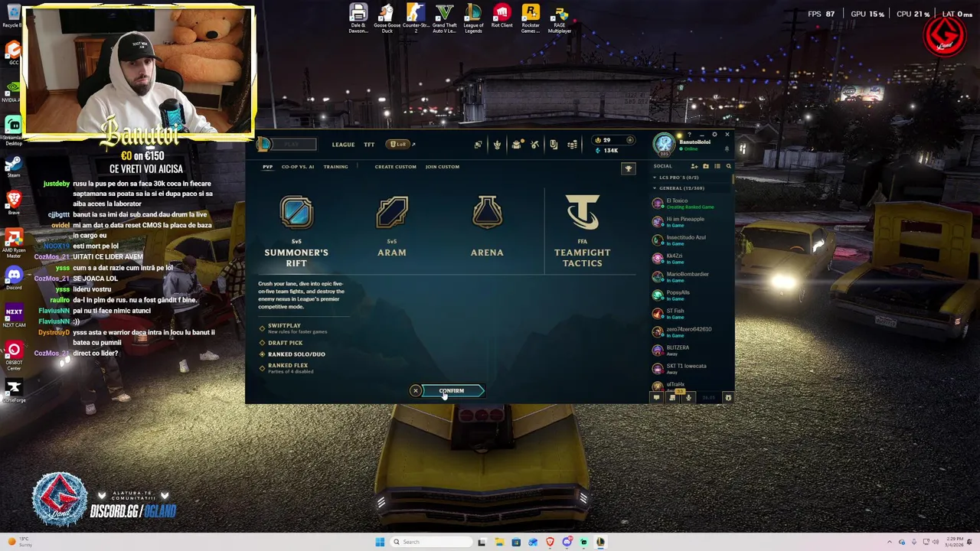980x551 pixels.
Task: Open the notifications bell icon
Action: click(x=727, y=149)
